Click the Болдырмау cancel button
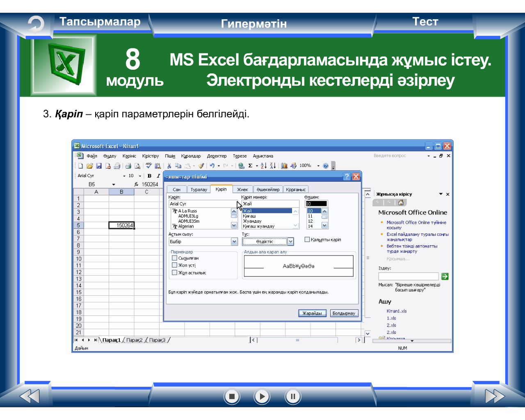The height and width of the screenshot is (420, 525). 344,313
